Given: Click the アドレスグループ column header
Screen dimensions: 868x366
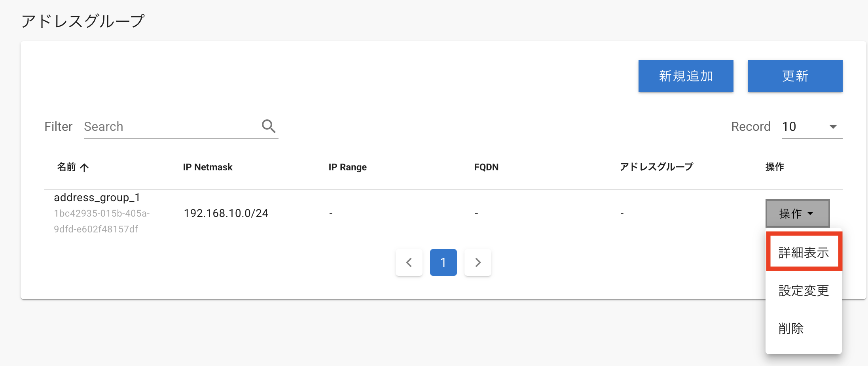Looking at the screenshot, I should 657,167.
